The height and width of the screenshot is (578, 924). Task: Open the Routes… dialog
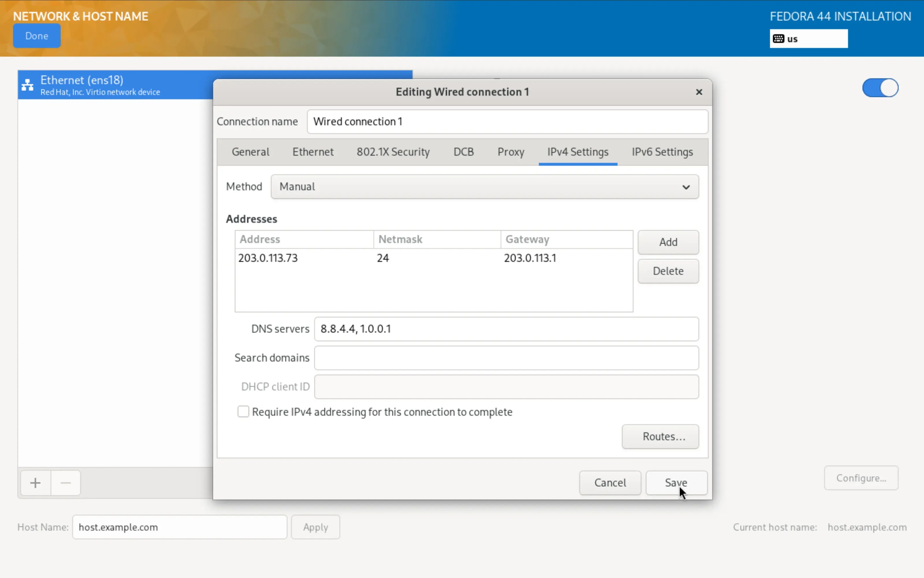pos(660,436)
